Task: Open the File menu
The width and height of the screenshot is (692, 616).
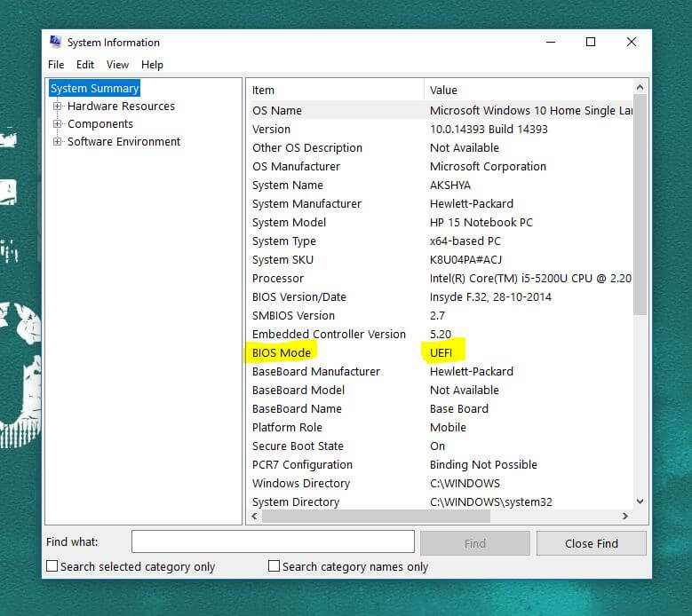Action: click(56, 65)
